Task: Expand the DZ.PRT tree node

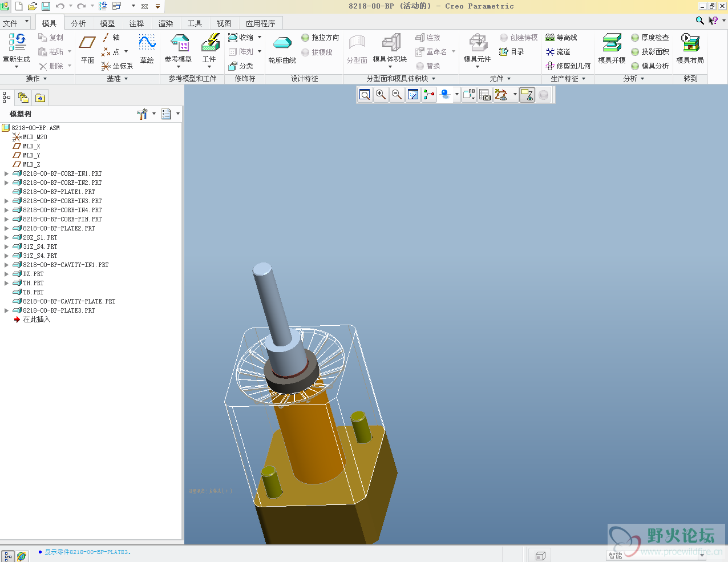Action: click(6, 274)
